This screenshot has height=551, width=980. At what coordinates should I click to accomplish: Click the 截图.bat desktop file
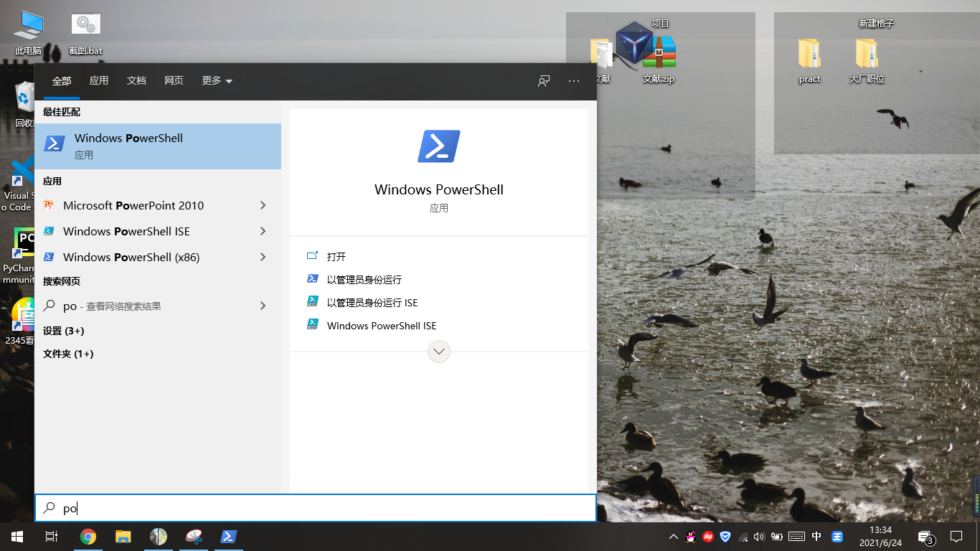pos(86,33)
